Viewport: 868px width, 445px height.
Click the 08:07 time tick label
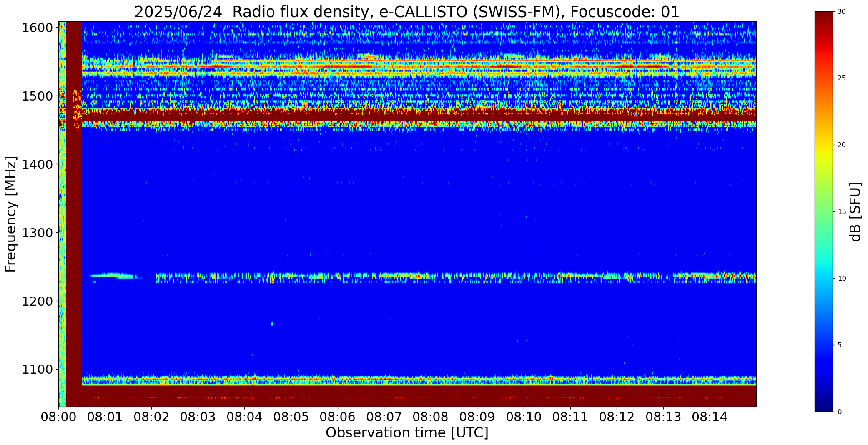384,417
